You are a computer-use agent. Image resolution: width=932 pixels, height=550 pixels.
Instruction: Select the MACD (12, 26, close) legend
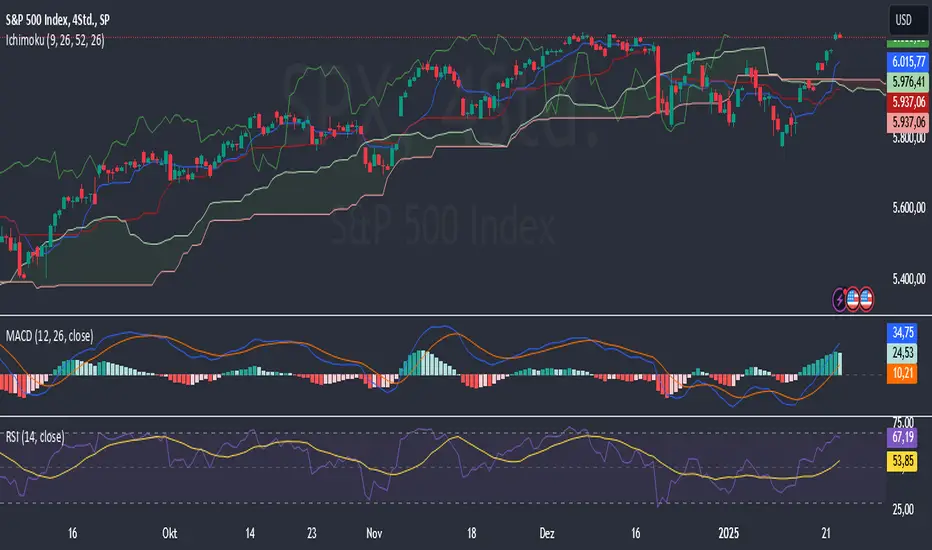(49, 336)
